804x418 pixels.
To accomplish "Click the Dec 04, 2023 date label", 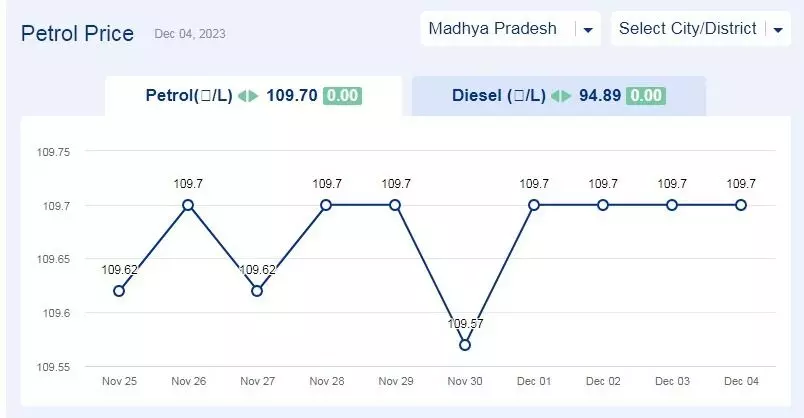I will pyautogui.click(x=190, y=34).
